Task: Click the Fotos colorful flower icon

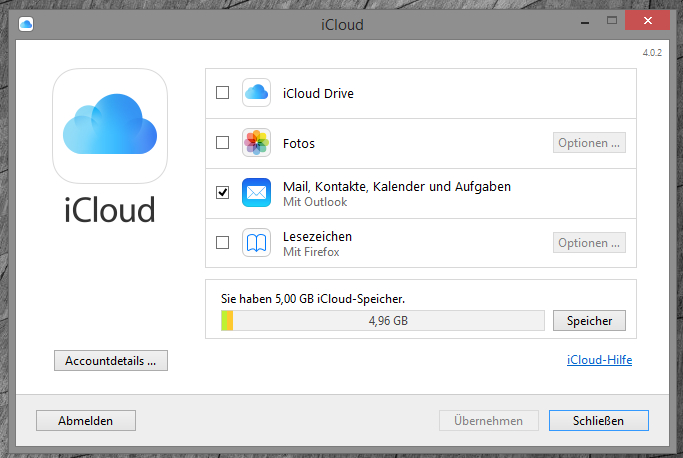Action: tap(256, 142)
